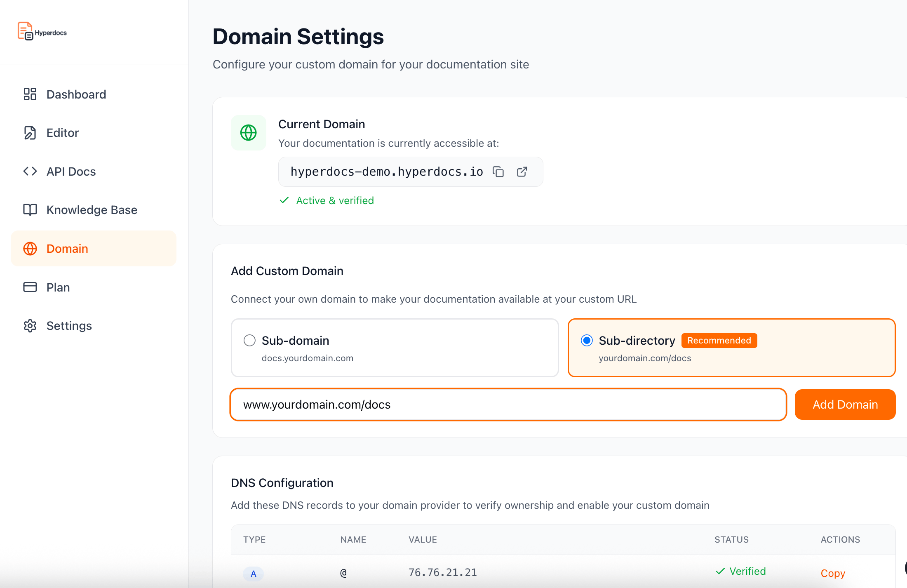Open the Plan sidebar page
This screenshot has height=588, width=907.
[x=58, y=287]
